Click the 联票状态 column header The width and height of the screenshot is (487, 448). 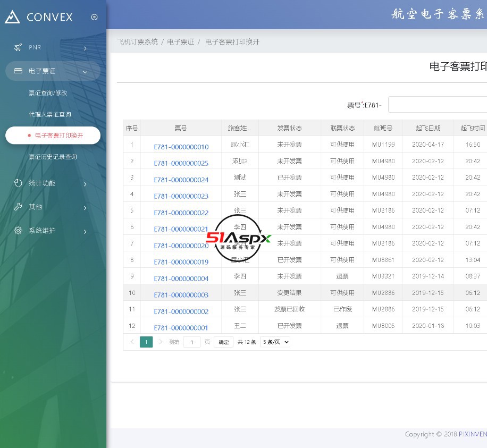click(x=342, y=128)
